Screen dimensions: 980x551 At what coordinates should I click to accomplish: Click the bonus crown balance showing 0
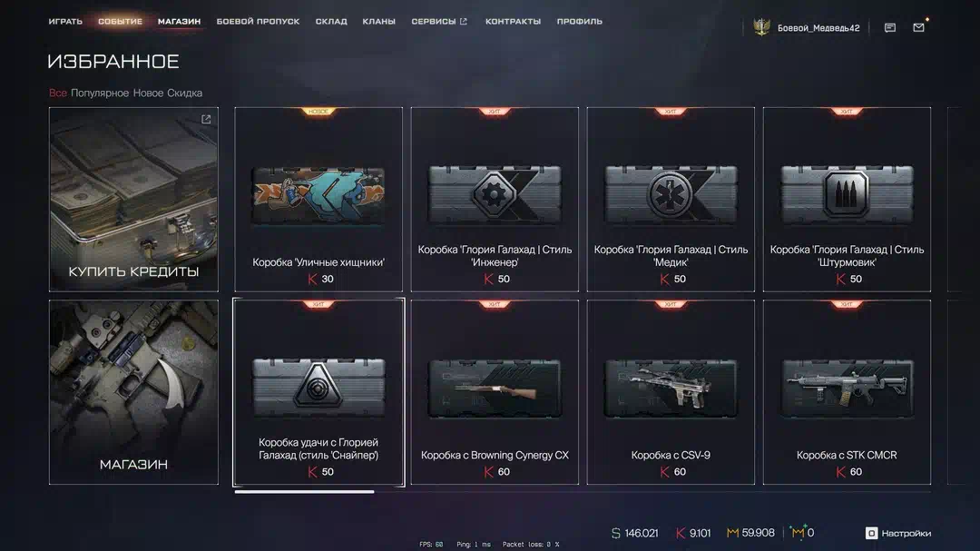pyautogui.click(x=802, y=532)
